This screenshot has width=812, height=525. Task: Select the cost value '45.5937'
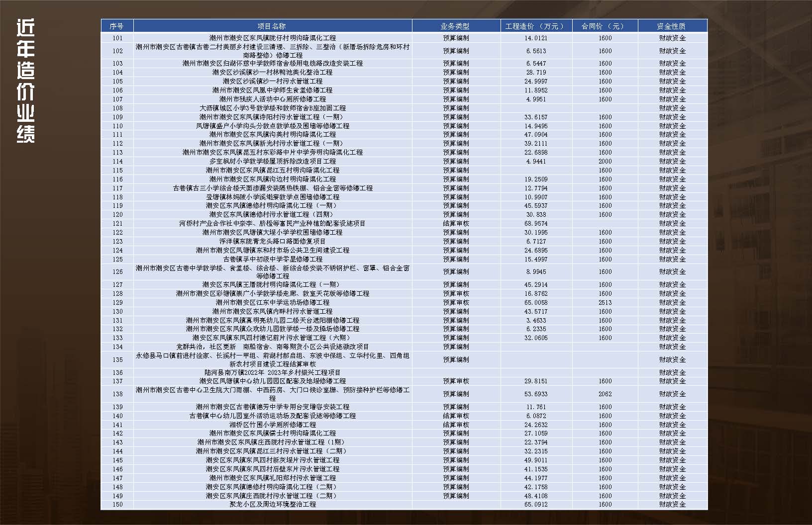536,205
